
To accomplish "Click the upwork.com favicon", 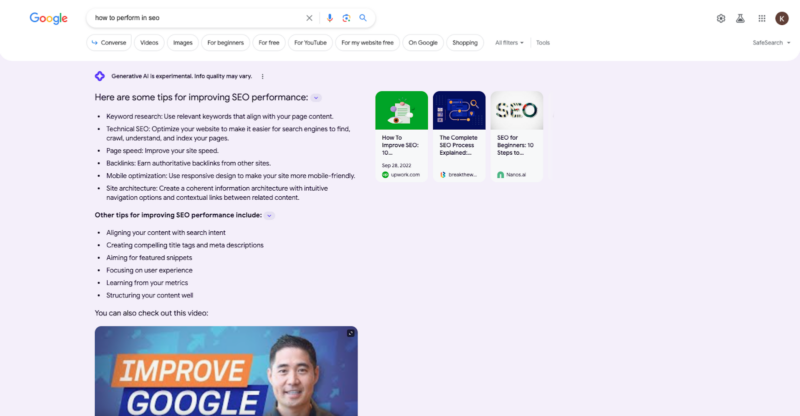I will 385,175.
